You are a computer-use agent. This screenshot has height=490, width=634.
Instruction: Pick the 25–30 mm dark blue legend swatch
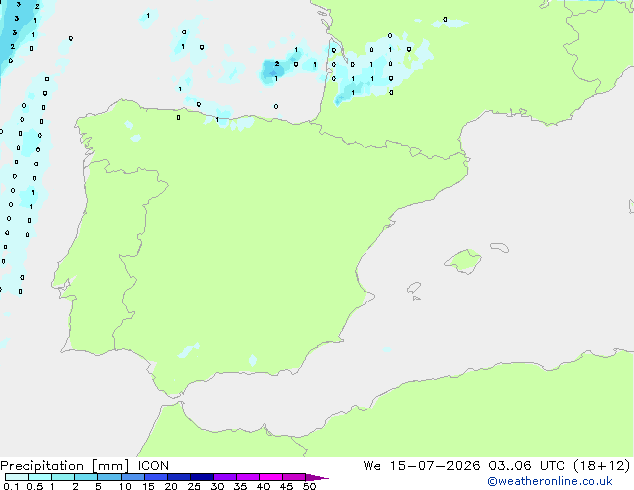(202, 477)
